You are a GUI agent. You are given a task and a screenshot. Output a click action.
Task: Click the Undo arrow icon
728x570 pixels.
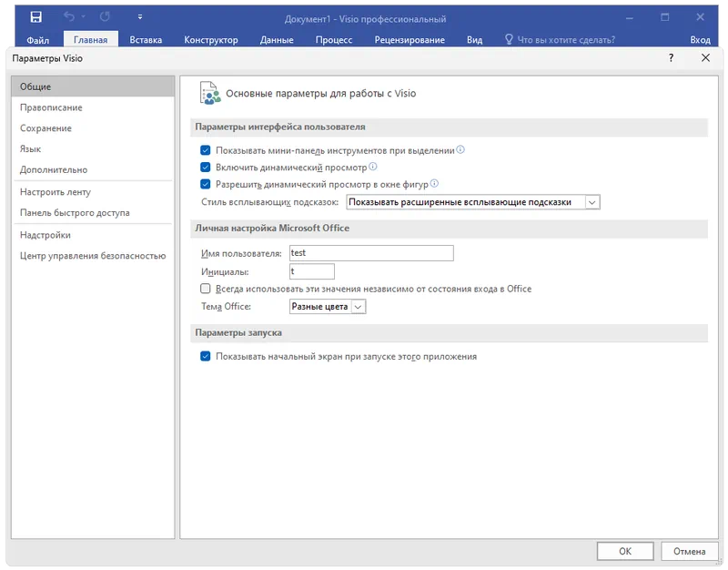click(68, 17)
